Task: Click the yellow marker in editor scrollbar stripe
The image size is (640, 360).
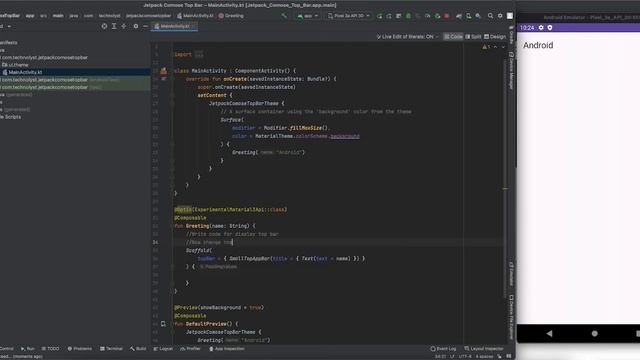Action: click(x=505, y=189)
